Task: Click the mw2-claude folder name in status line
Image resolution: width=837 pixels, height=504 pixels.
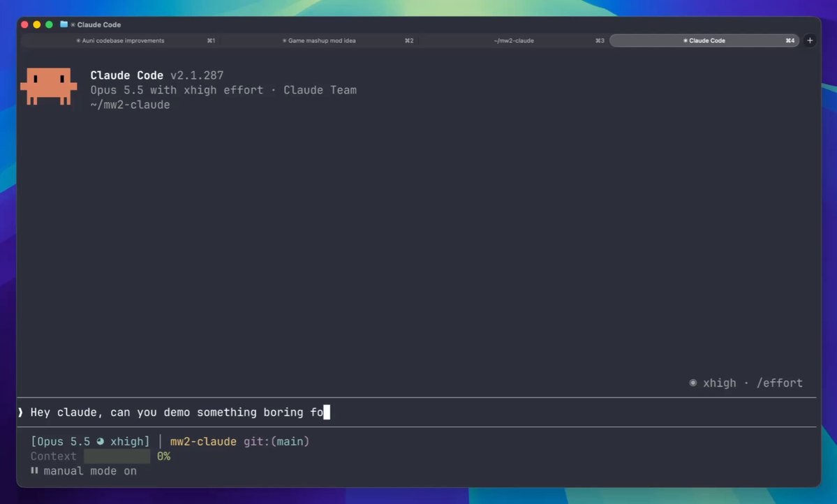Action: (203, 442)
